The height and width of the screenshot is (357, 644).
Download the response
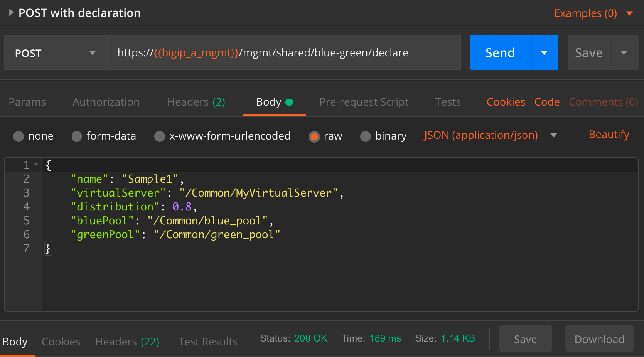point(599,339)
